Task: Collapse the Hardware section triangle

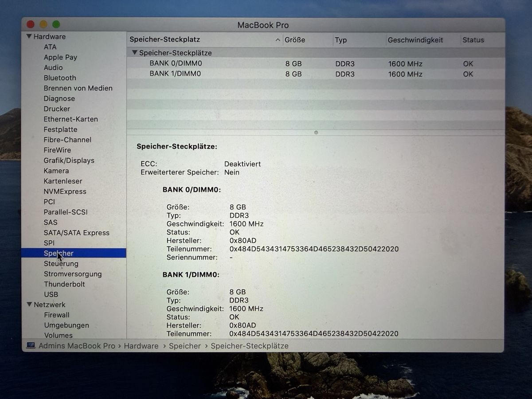Action: [29, 37]
